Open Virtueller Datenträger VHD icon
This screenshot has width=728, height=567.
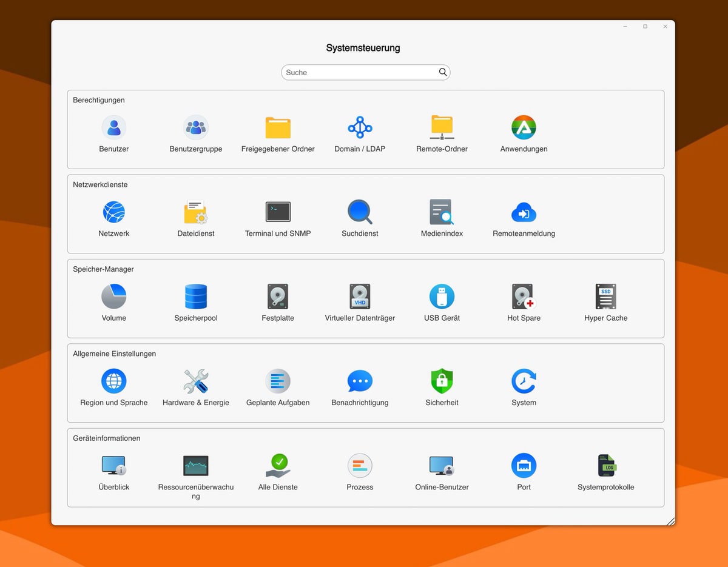[360, 297]
